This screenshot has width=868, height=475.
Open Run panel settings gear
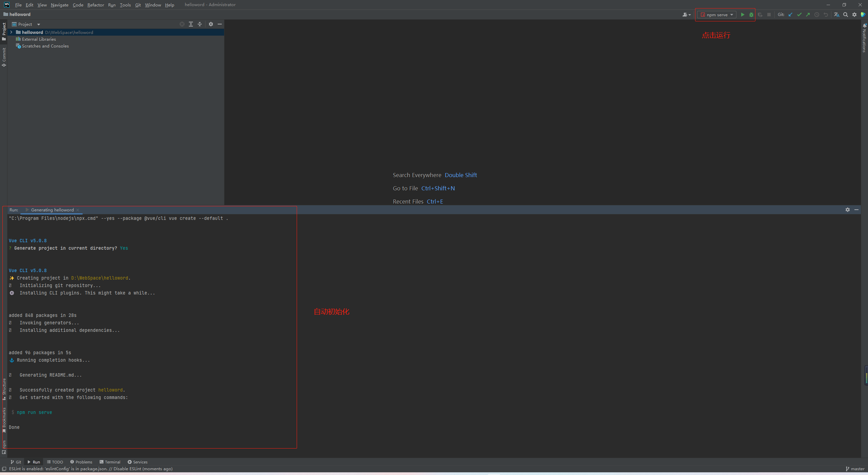(848, 210)
